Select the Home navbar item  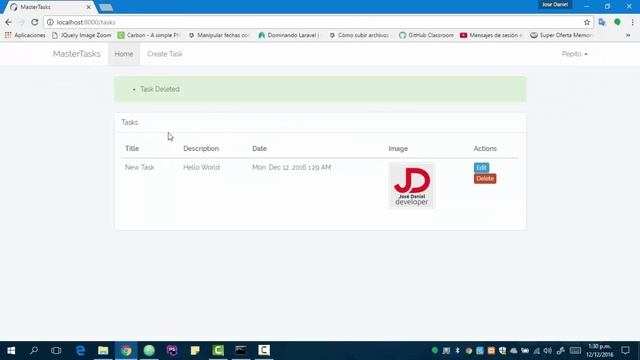pos(124,54)
